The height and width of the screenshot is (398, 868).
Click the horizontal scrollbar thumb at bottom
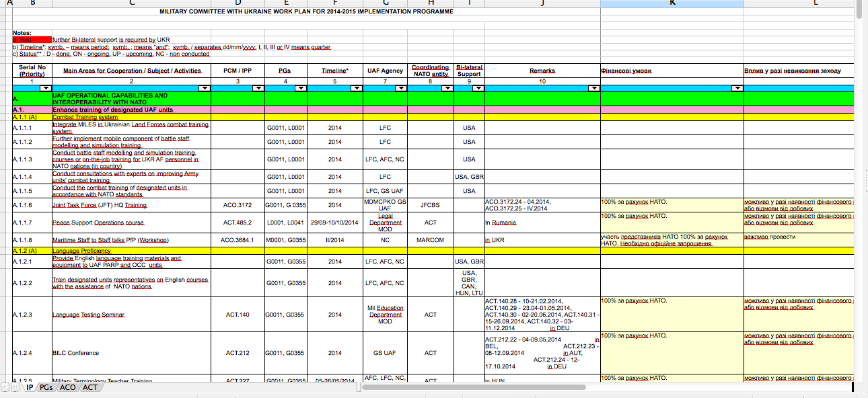click(x=853, y=387)
